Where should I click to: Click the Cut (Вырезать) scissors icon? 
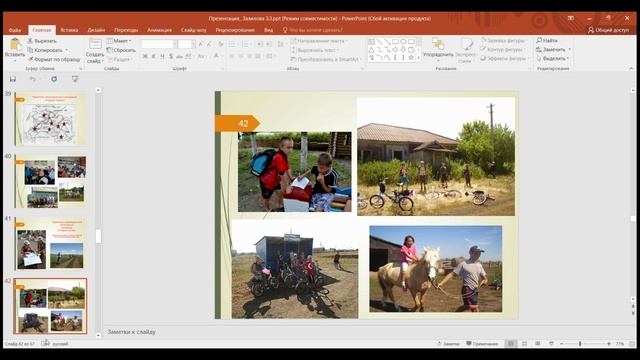[30, 41]
